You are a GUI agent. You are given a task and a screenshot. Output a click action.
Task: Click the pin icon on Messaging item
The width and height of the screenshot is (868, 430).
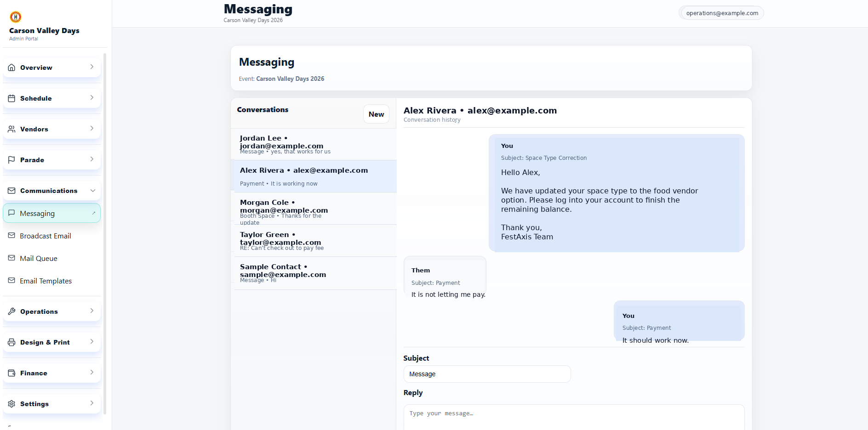(93, 213)
